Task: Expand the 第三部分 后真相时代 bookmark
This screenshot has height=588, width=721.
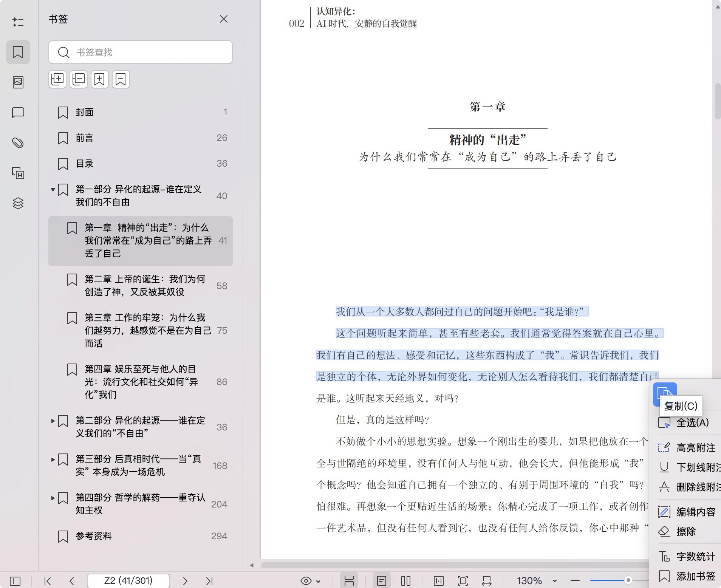Action: tap(53, 459)
